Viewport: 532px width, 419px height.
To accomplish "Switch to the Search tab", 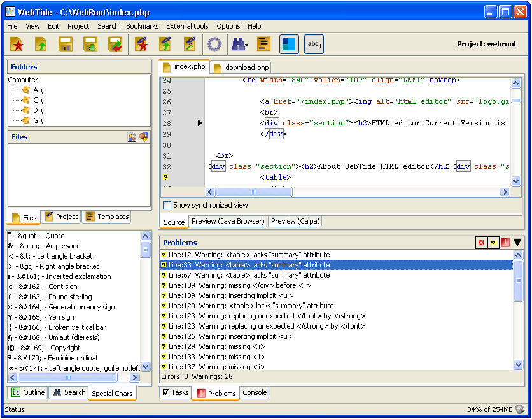I will click(x=69, y=392).
